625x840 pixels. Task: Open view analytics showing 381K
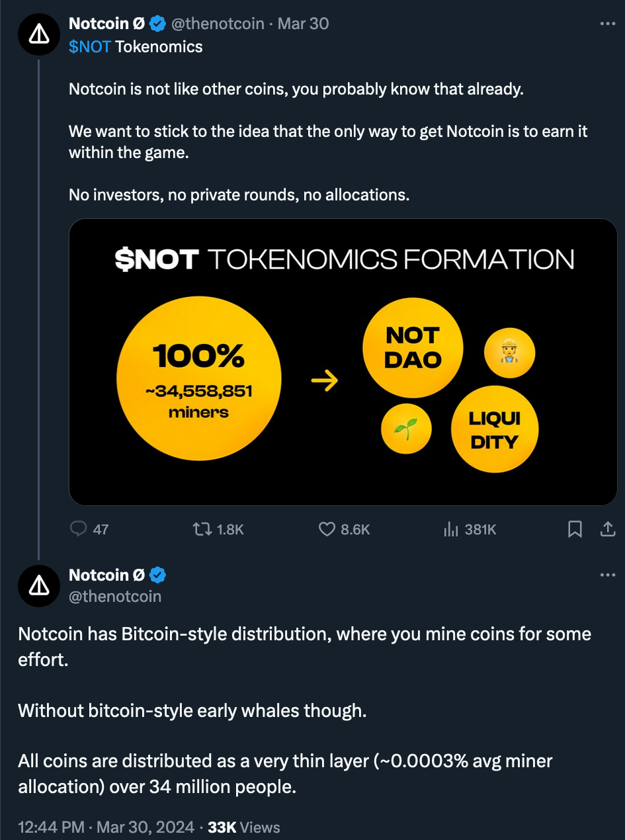click(452, 528)
